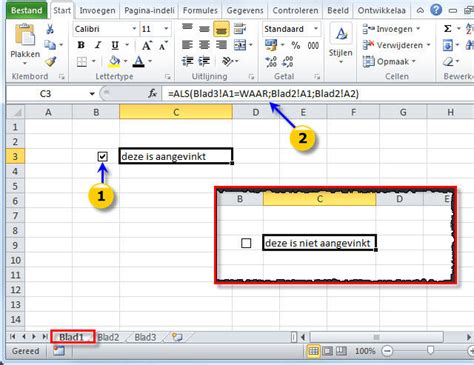The image size is (474, 365).
Task: Click the text orientation icon
Action: [228, 61]
